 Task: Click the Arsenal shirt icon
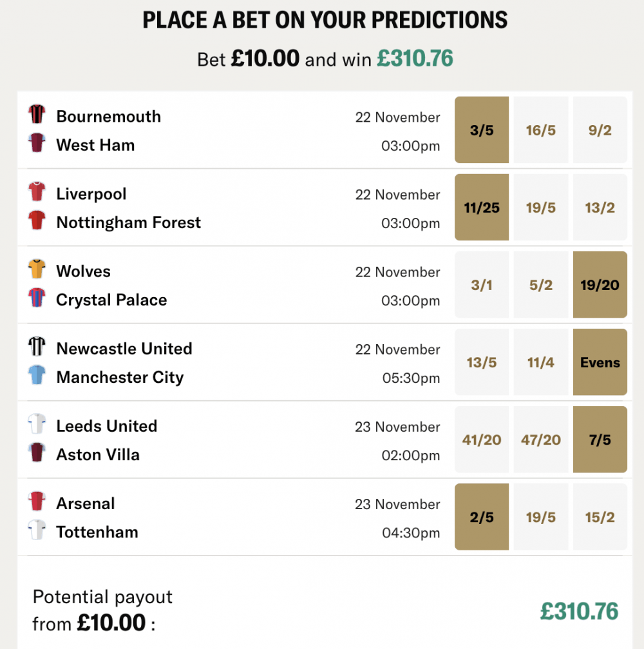click(x=37, y=503)
